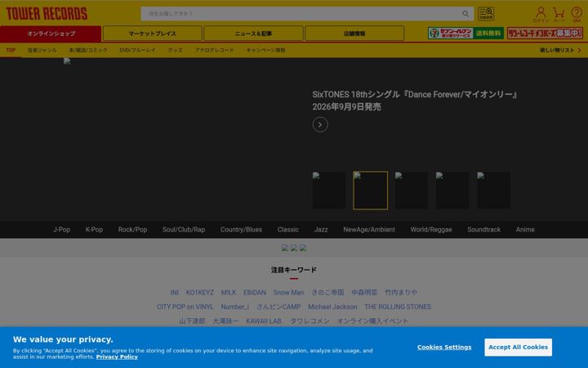Viewport: 588px width, 368px height.
Task: Click the search magnifier icon
Action: pos(465,14)
